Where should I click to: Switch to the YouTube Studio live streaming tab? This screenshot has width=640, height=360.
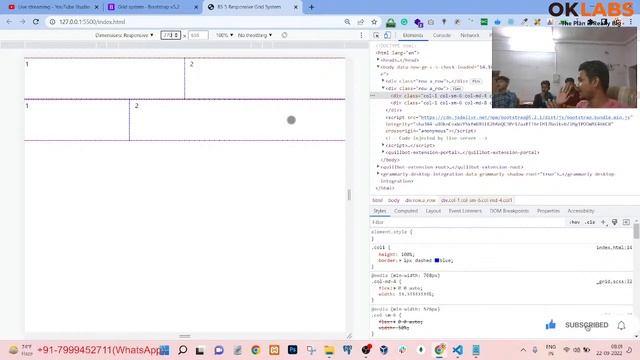[52, 7]
